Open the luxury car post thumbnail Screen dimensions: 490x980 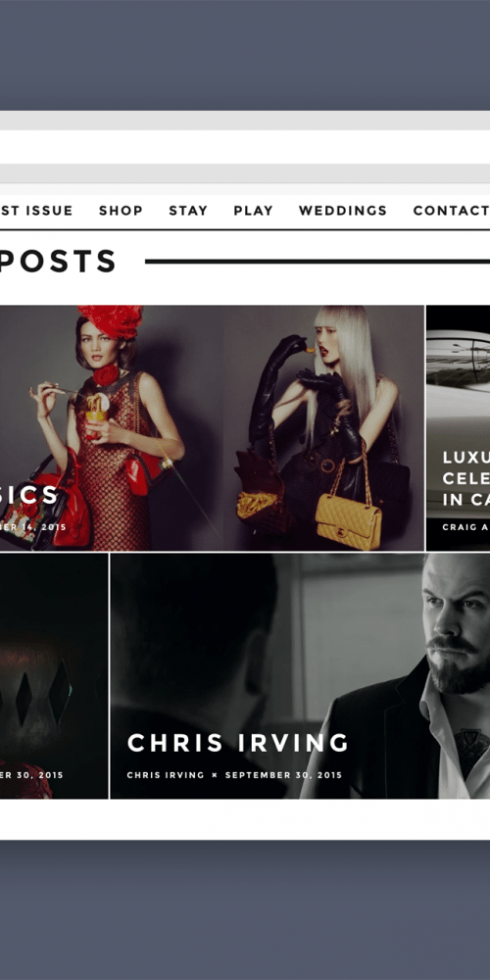click(458, 428)
